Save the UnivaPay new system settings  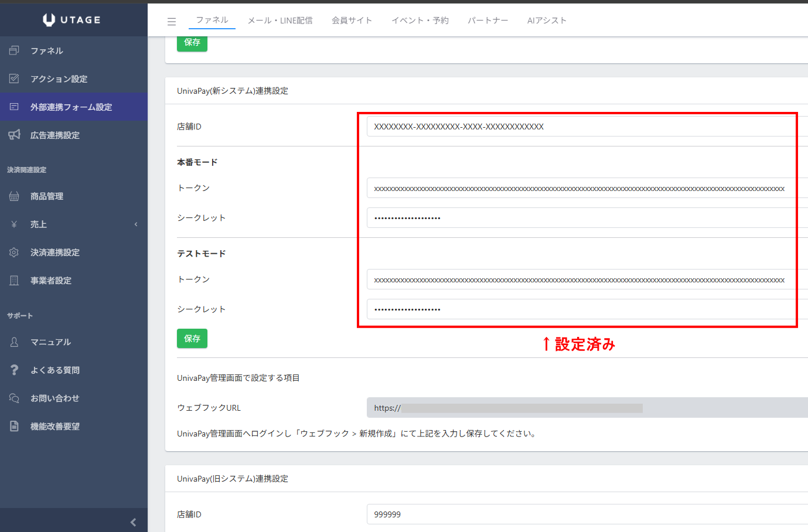click(x=192, y=339)
